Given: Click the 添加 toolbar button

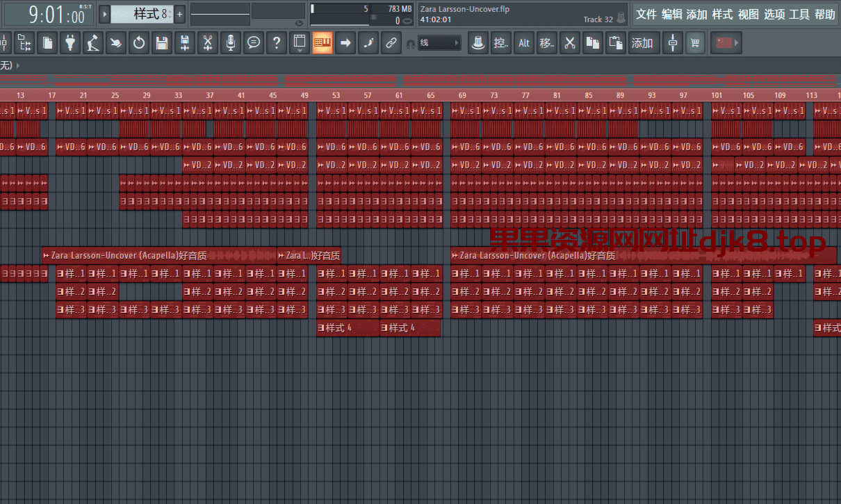Looking at the screenshot, I should click(x=642, y=43).
